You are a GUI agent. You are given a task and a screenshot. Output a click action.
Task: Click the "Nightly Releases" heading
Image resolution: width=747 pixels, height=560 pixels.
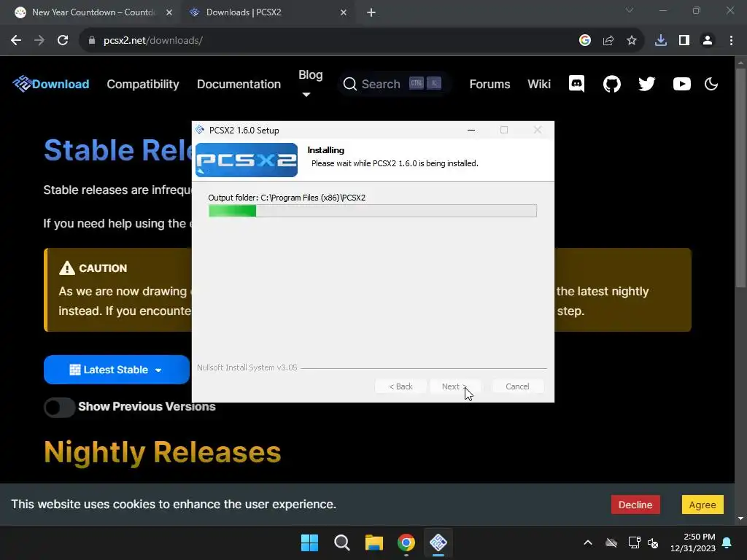163,452
